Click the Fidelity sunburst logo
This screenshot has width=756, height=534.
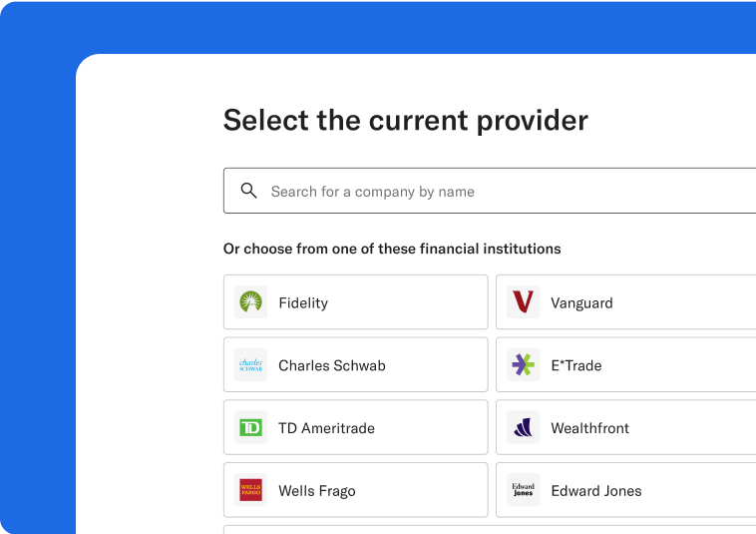click(250, 302)
